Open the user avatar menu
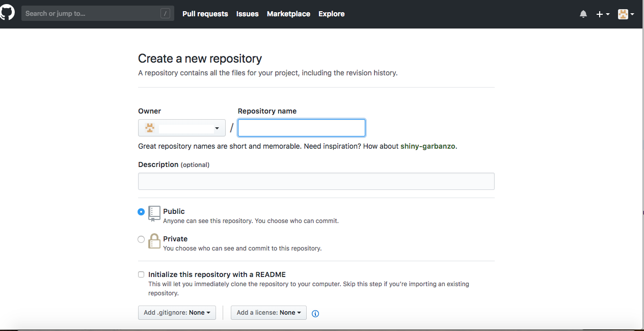 626,14
